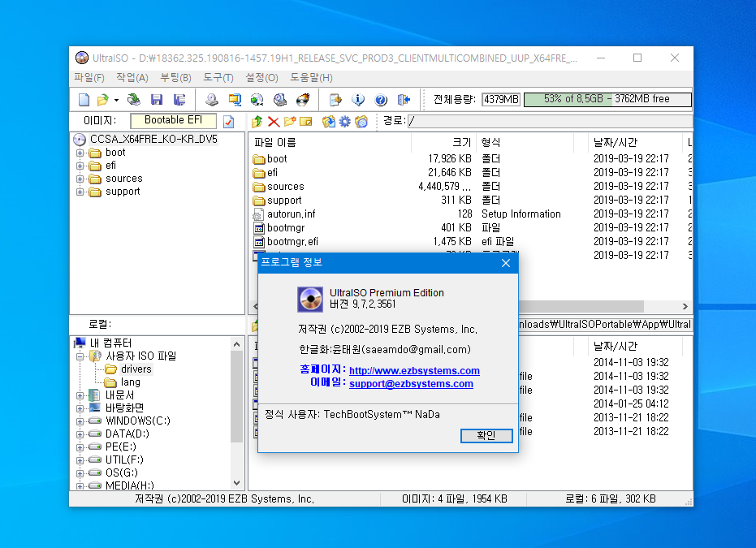Click Mount to Virtual Drive icon
Screen dimensions: 756x548
coord(279,99)
